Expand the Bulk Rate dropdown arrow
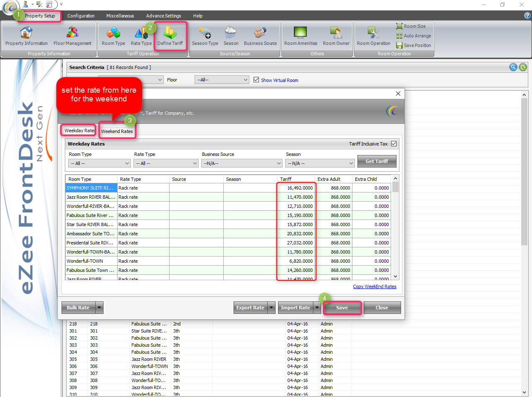Viewport: 532px width, 397px height. coord(99,308)
